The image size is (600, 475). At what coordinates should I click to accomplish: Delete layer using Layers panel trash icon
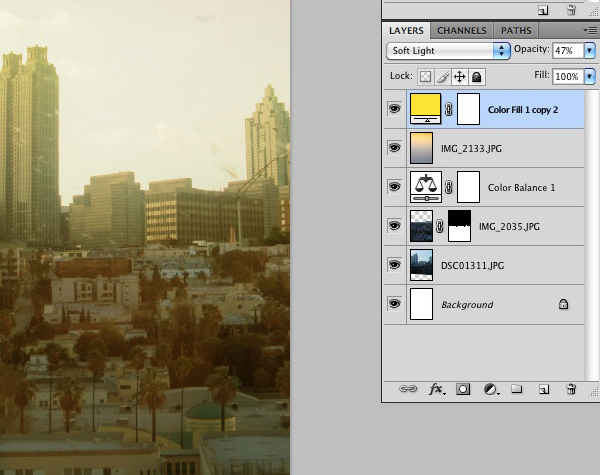tap(571, 389)
